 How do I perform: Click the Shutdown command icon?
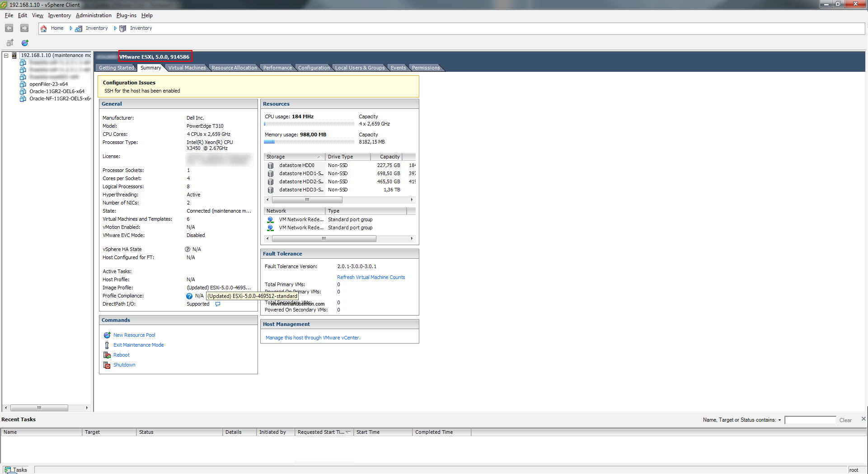click(x=107, y=365)
